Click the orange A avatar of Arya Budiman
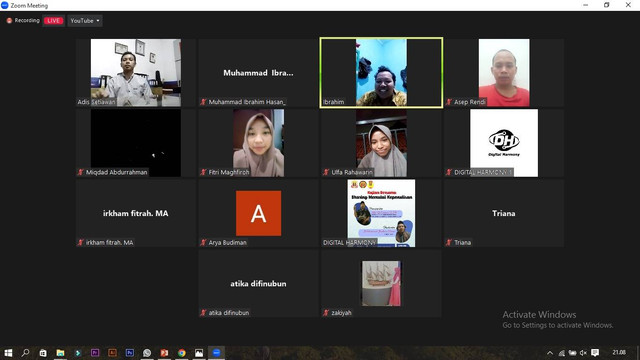Screen dimensions: 640x360 pyautogui.click(x=258, y=213)
